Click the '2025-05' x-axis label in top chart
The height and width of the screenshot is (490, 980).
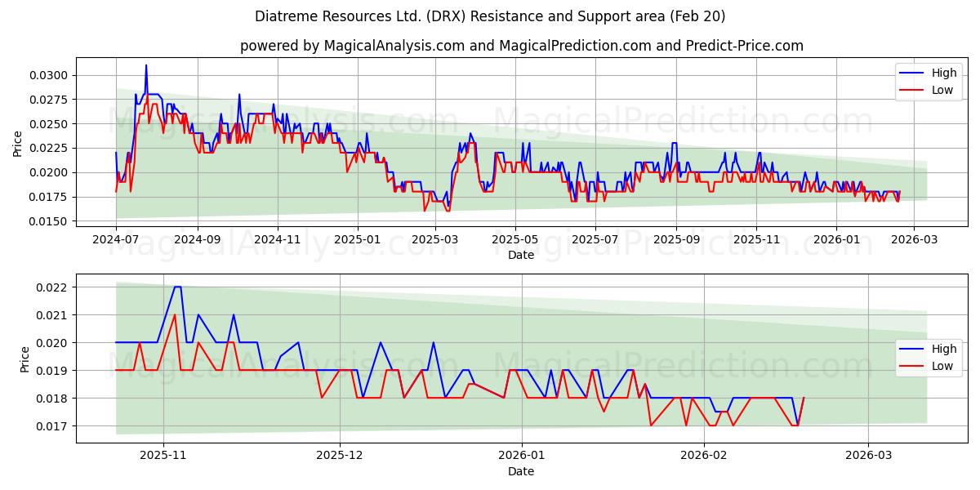point(514,239)
